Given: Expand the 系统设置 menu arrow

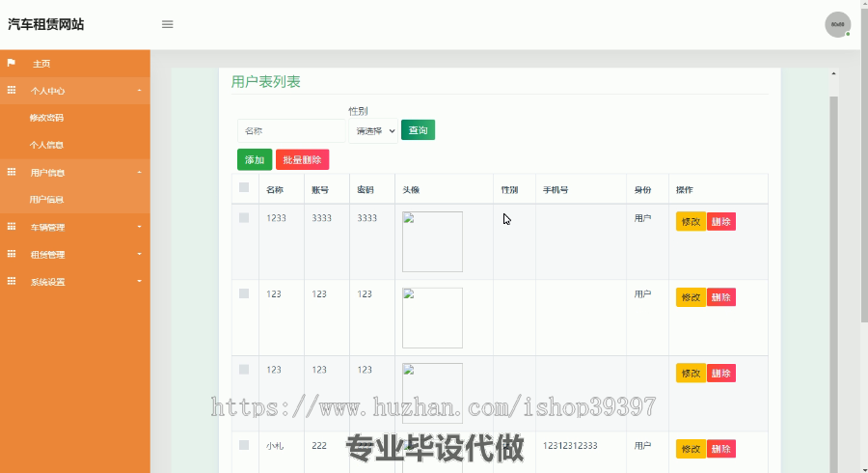Looking at the screenshot, I should coord(140,281).
